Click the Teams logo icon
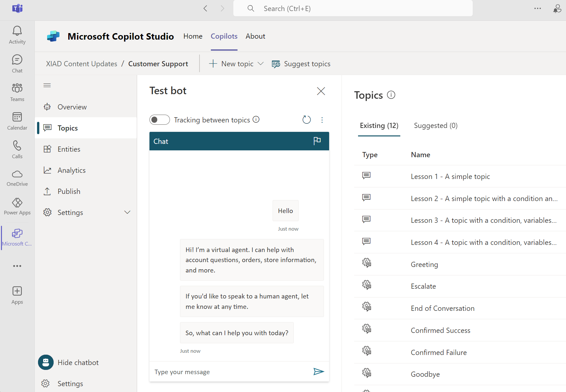Screen dimensions: 566x392 click(17, 8)
